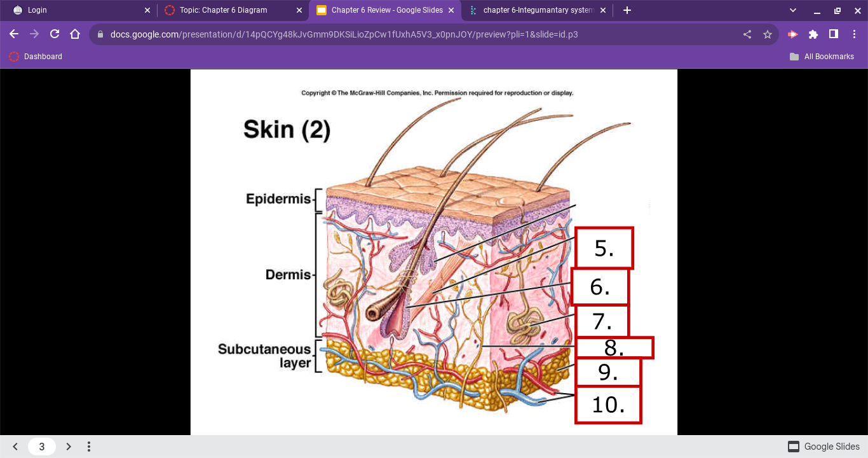Click the slide number 3 field

pyautogui.click(x=42, y=447)
